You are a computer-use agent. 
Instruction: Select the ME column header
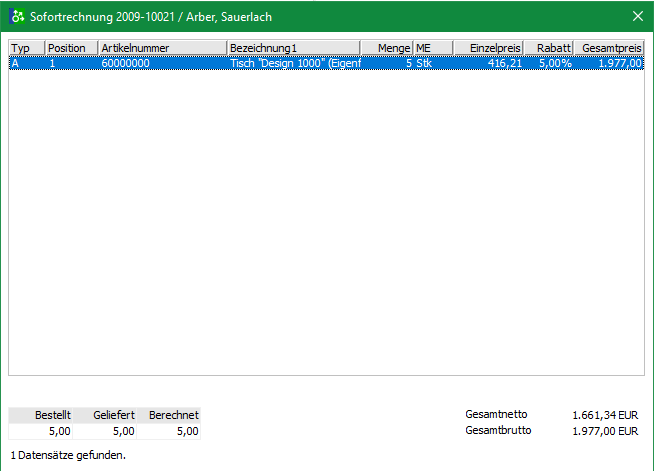tap(433, 48)
